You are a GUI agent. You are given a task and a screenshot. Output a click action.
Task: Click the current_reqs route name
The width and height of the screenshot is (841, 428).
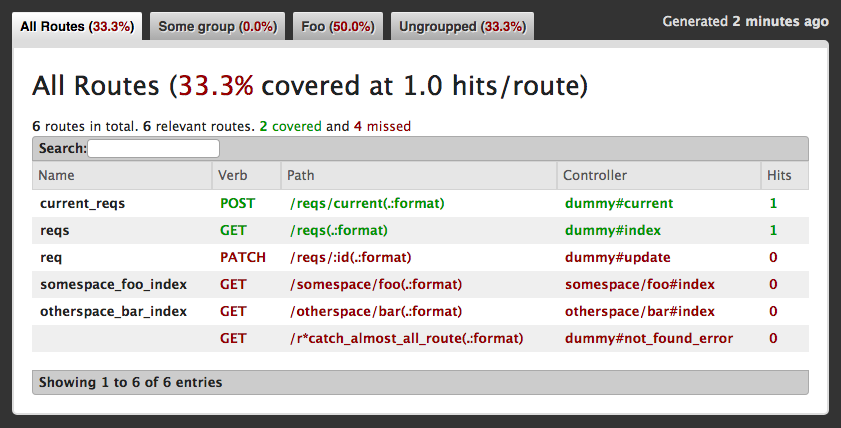tap(82, 203)
